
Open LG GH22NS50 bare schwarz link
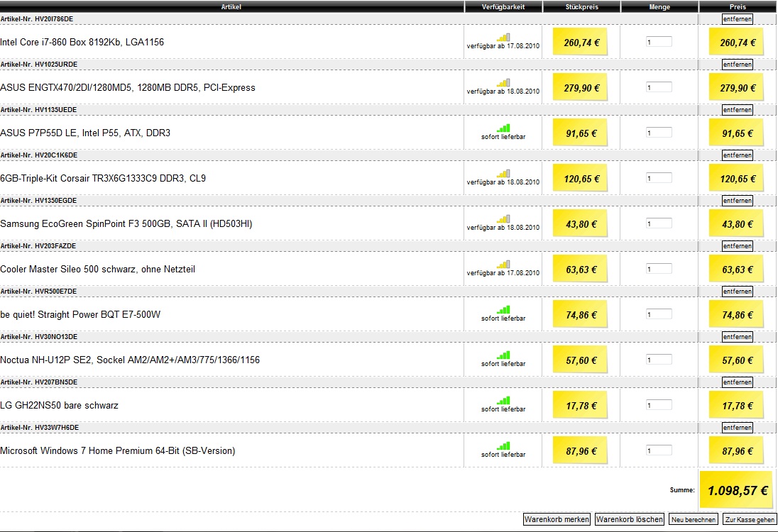(59, 405)
